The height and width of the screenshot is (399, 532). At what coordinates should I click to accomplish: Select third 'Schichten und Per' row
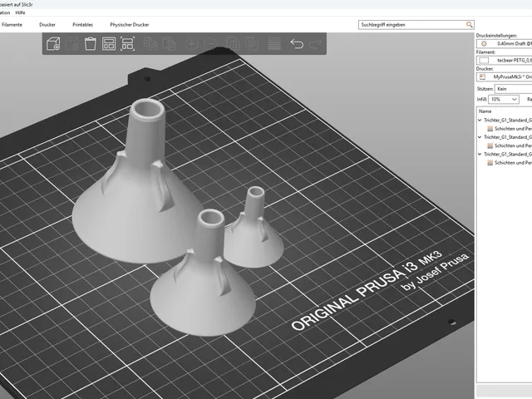point(513,163)
